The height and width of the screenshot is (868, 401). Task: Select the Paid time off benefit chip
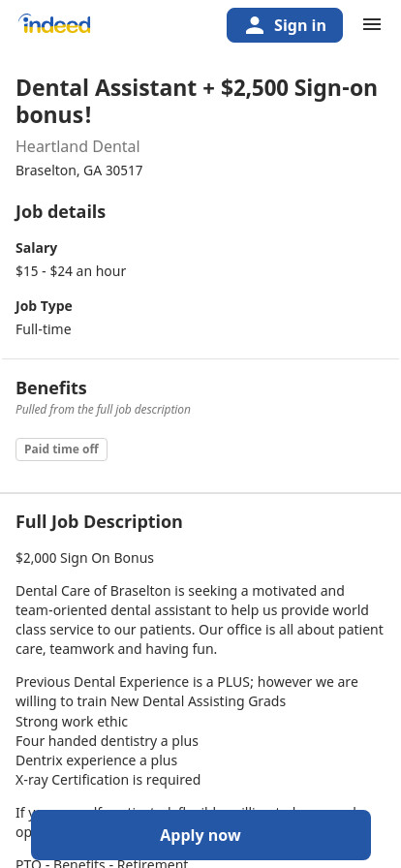pyautogui.click(x=61, y=449)
